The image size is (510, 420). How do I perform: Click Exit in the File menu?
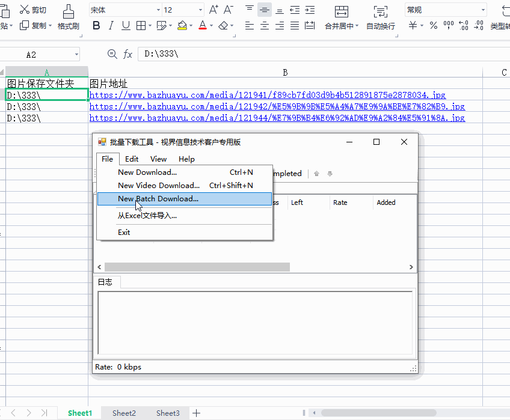coord(185,232)
